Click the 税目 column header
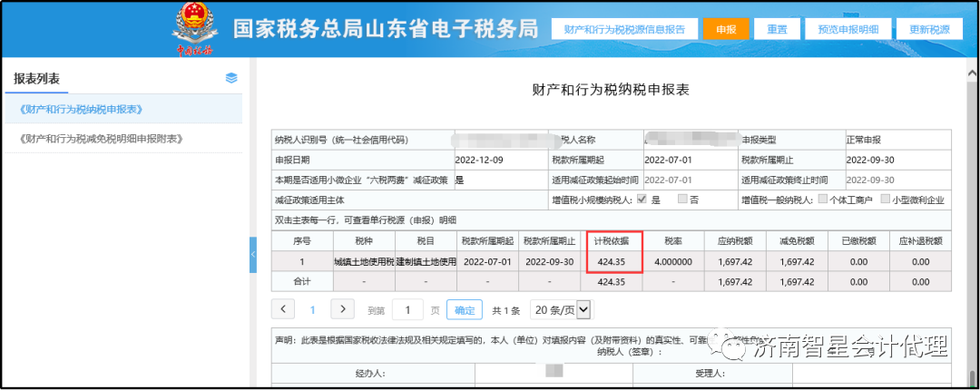980x390 pixels. tap(426, 240)
